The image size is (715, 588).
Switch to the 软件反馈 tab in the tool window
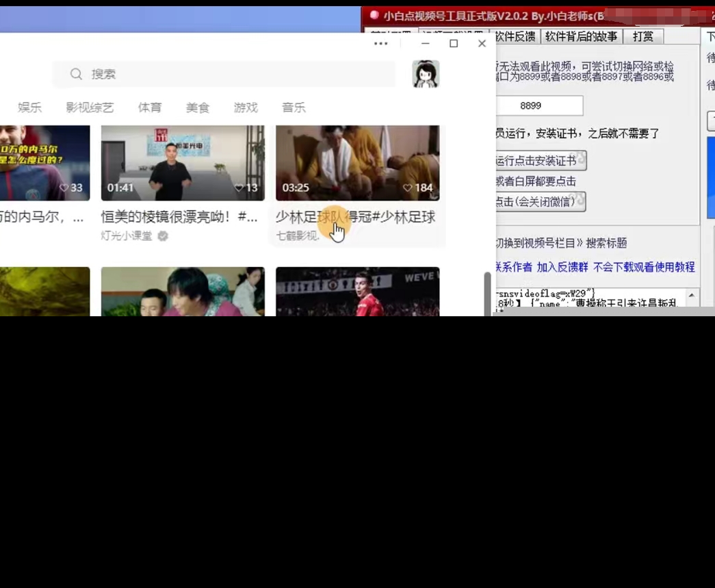tap(515, 36)
